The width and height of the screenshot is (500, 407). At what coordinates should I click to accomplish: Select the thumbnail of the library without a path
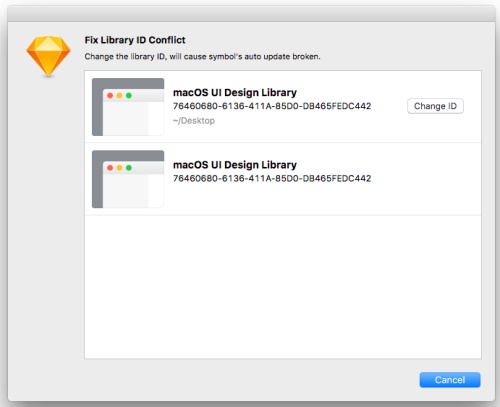128,179
